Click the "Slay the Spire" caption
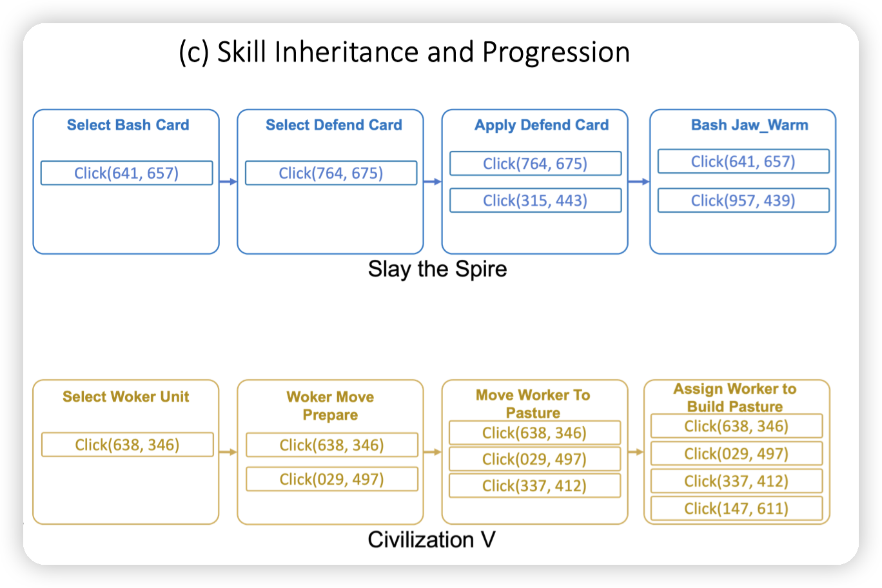This screenshot has height=588, width=882. coord(437,269)
